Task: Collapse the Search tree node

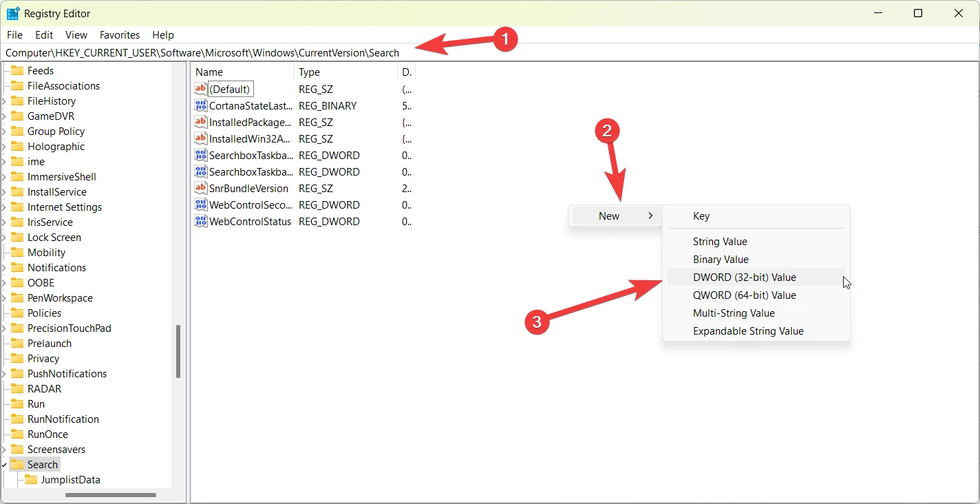Action: [4, 464]
